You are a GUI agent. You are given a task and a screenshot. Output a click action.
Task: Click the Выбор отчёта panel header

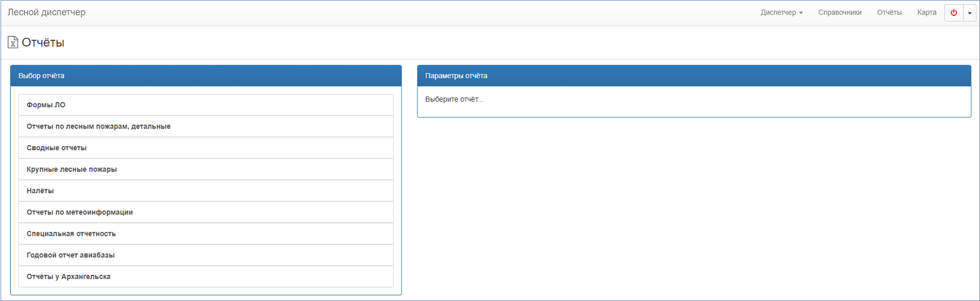click(x=206, y=75)
